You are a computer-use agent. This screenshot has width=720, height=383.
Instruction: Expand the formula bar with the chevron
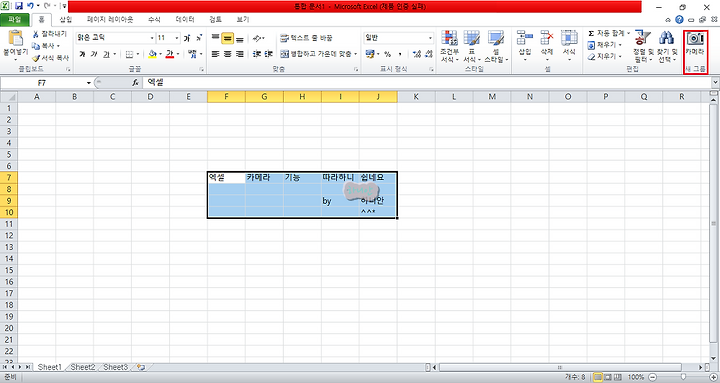point(715,83)
